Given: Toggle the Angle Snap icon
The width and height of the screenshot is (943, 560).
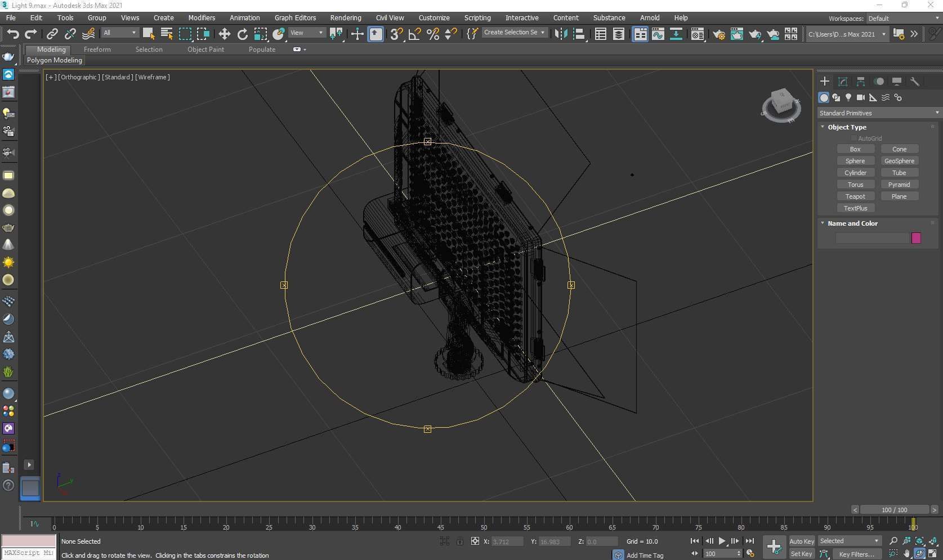Looking at the screenshot, I should click(x=414, y=34).
